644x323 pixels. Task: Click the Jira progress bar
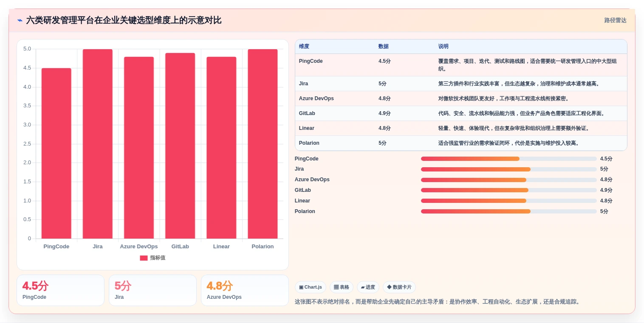[x=509, y=169]
